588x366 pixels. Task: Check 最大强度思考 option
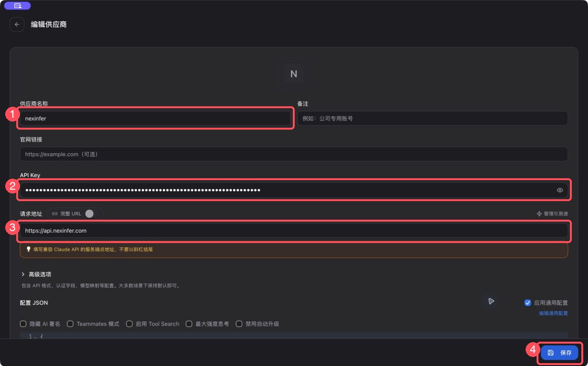[189, 324]
